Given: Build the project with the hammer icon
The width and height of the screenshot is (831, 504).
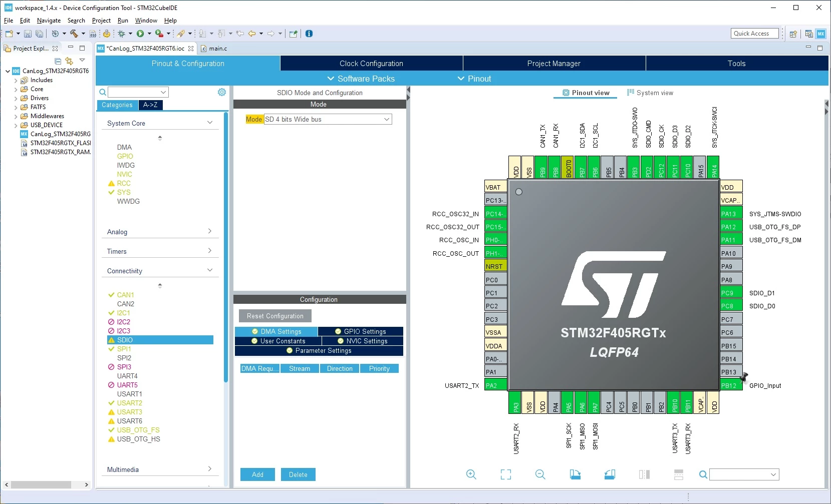Looking at the screenshot, I should point(74,34).
